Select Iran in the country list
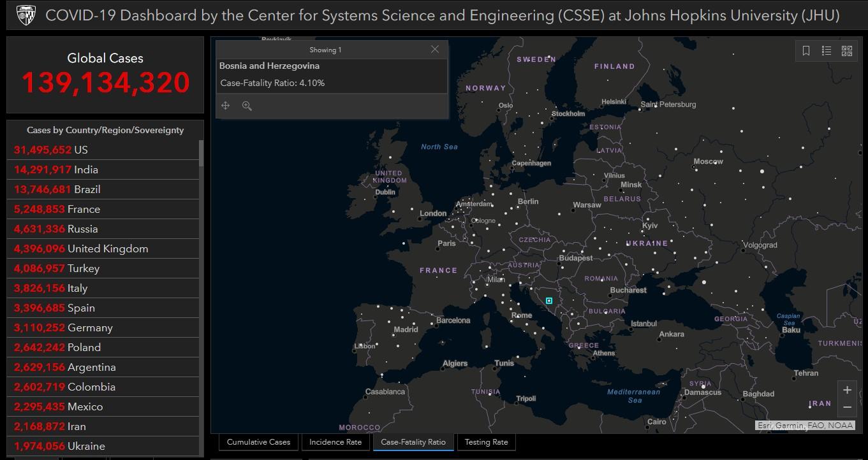This screenshot has height=460, width=868. (x=103, y=426)
